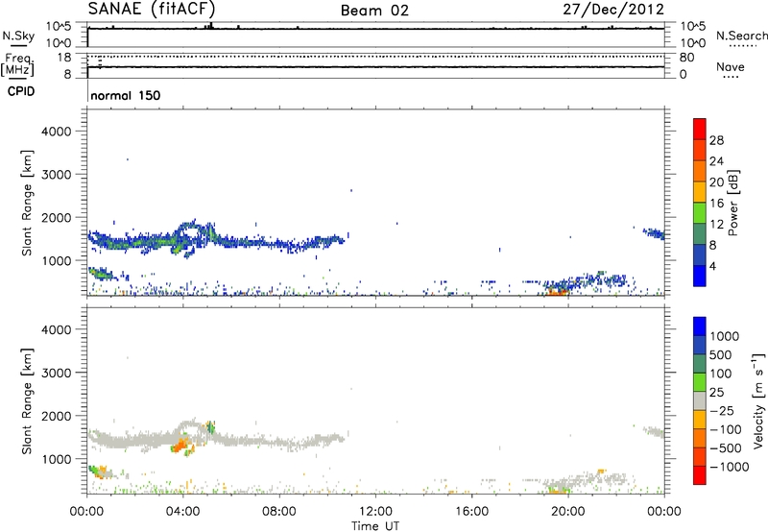Click the yellow -100 to -25 Velocity segment
Viewport: 768px width, 532px height.
pyautogui.click(x=700, y=420)
